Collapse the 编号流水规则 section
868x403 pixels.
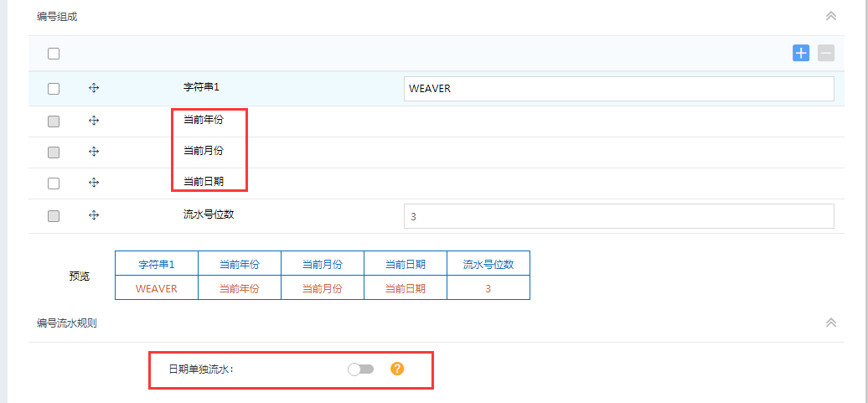pos(831,323)
